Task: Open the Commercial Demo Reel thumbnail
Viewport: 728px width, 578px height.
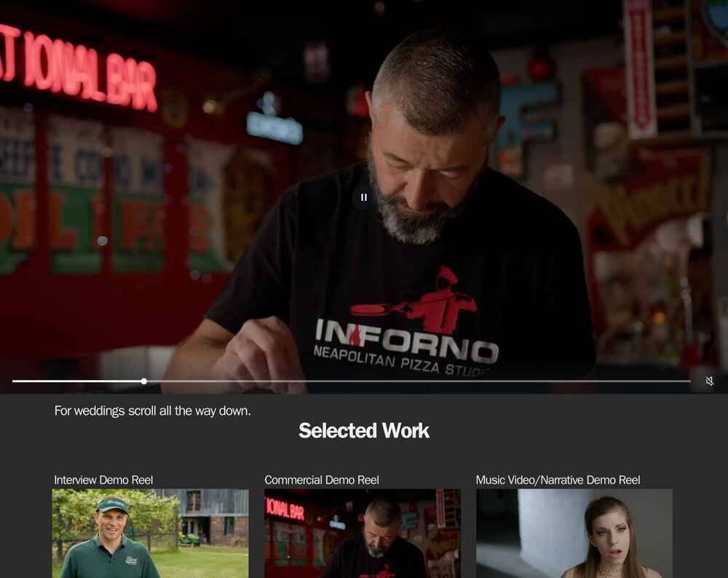Action: pos(363,533)
